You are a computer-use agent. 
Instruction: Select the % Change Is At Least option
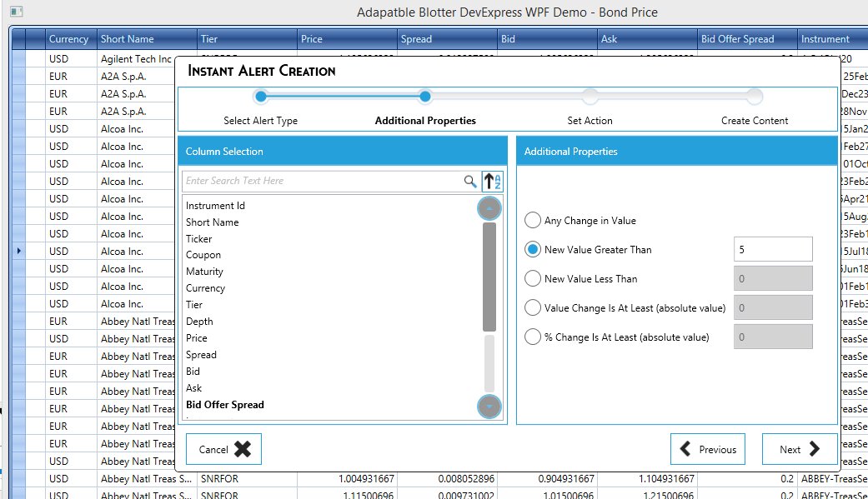tap(532, 337)
